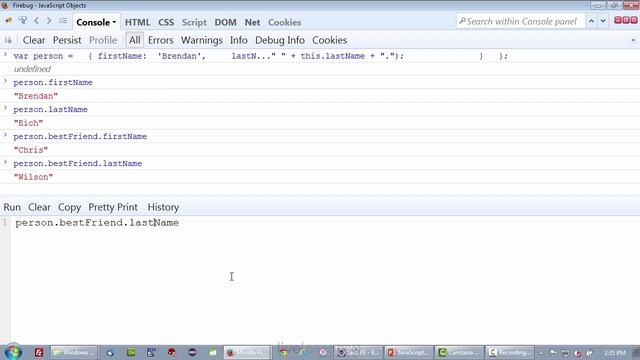Clear the command editor
Screen dimensions: 640x360
pos(39,207)
